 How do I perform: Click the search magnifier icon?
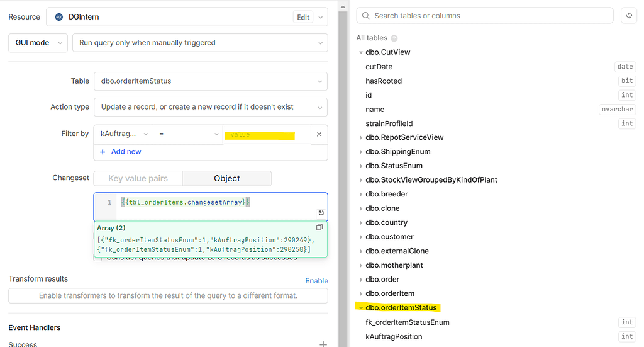pos(365,16)
